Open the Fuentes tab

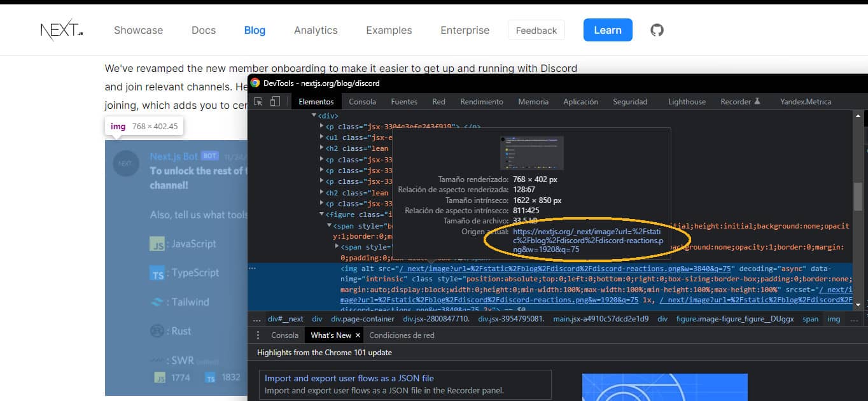pos(404,101)
